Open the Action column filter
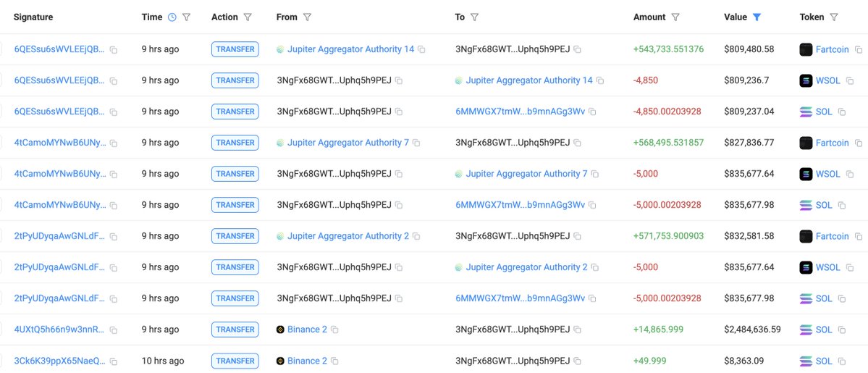Image resolution: width=868 pixels, height=373 pixels. pyautogui.click(x=248, y=17)
